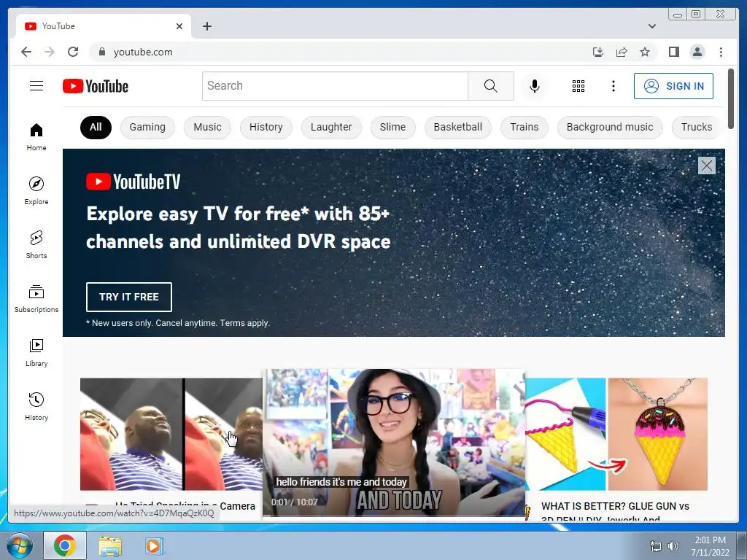Share this page icon

tap(622, 52)
